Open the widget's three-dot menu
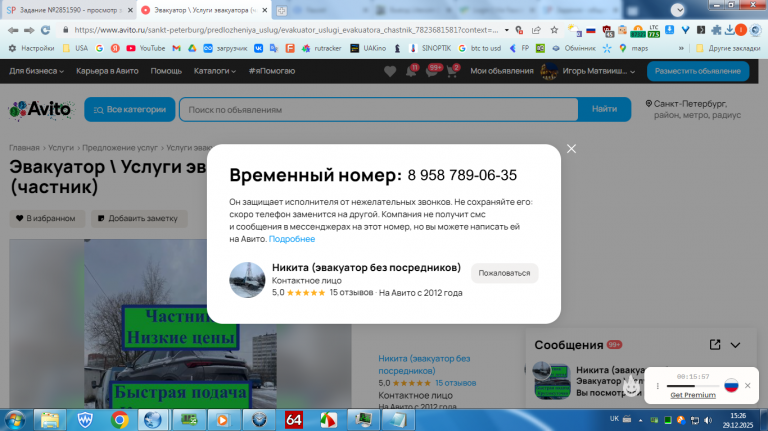 658,386
